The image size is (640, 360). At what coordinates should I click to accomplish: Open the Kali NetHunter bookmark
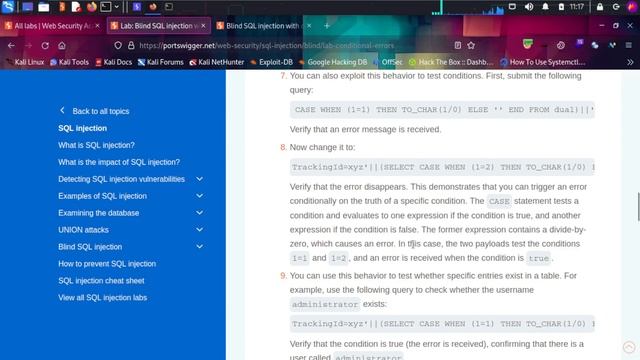tap(217, 62)
